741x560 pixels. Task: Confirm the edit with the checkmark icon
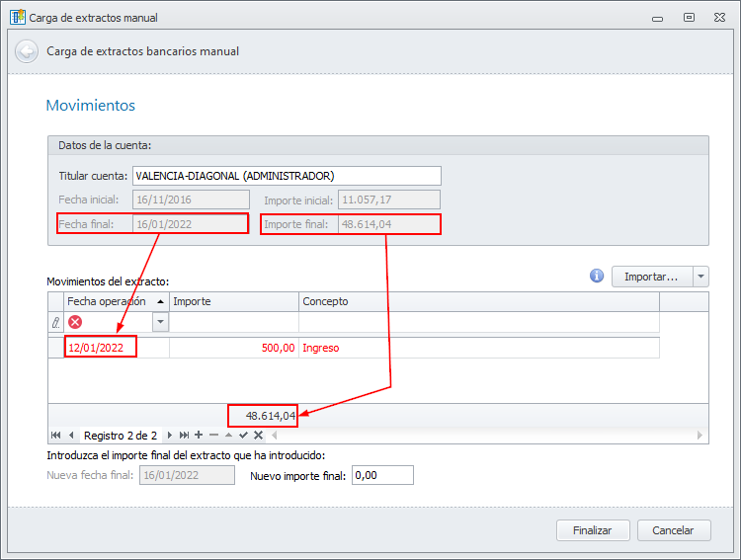point(243,435)
